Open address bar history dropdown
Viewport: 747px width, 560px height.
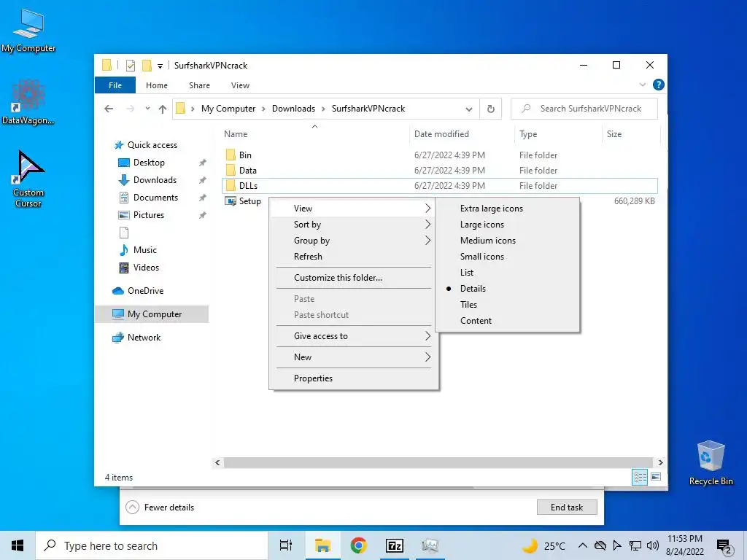469,109
